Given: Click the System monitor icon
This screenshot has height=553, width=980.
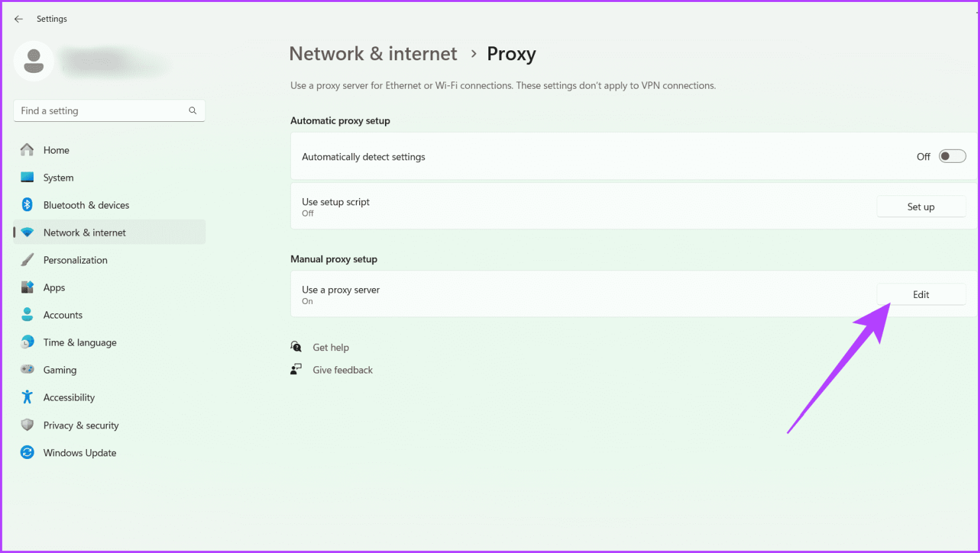Looking at the screenshot, I should pyautogui.click(x=27, y=177).
